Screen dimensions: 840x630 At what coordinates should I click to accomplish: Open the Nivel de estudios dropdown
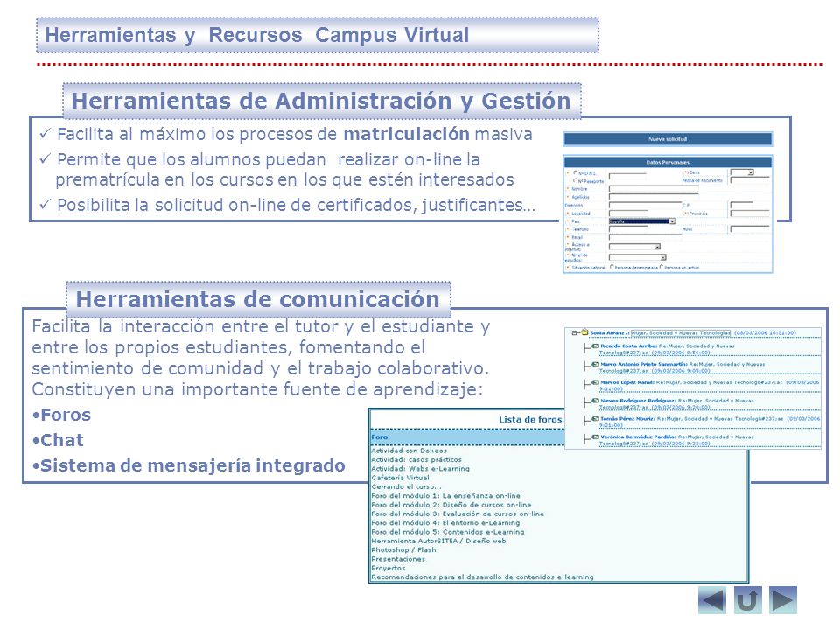[638, 257]
